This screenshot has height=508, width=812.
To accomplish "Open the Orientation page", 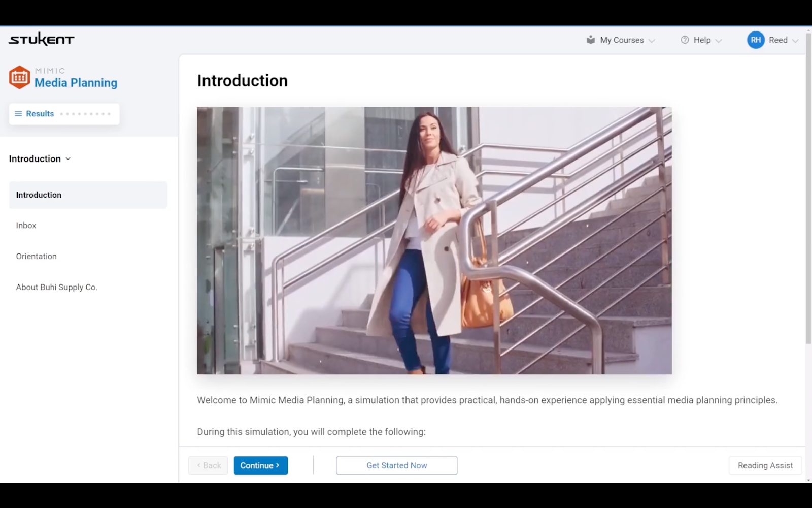I will coord(36,257).
